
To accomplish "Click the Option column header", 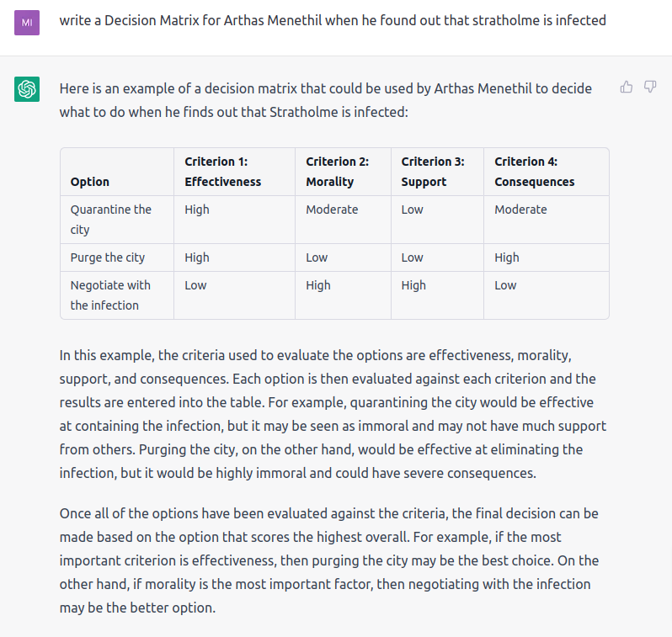I will pyautogui.click(x=90, y=182).
